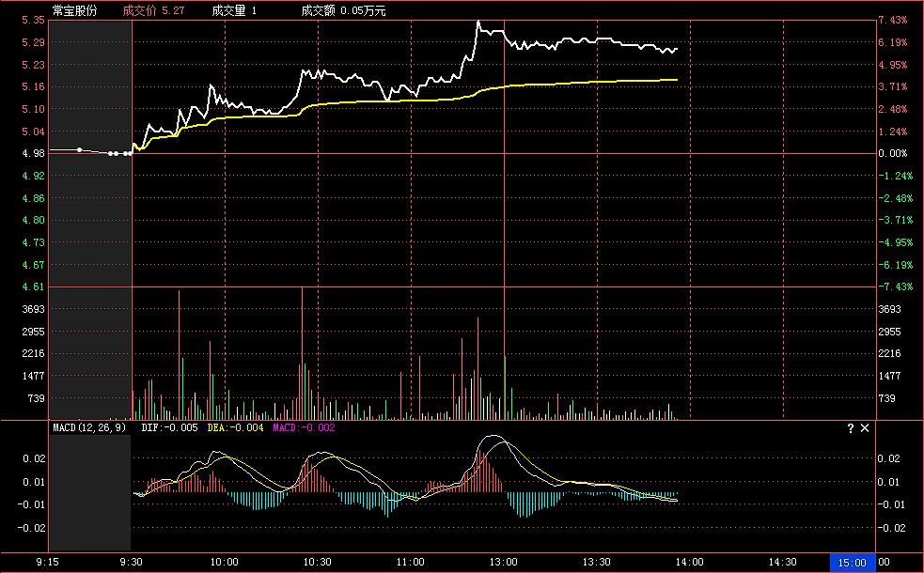Click the question mark help icon
Viewport: 924px width, 573px height.
point(851,428)
